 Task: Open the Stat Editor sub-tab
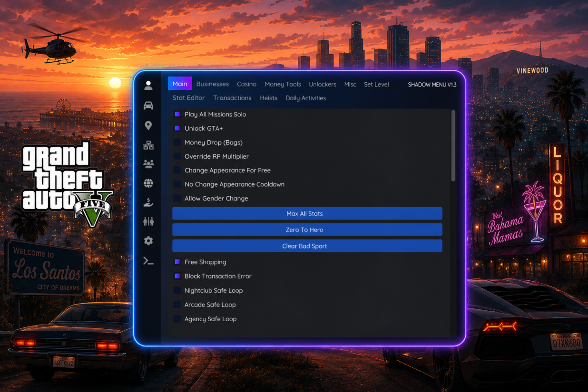click(188, 98)
